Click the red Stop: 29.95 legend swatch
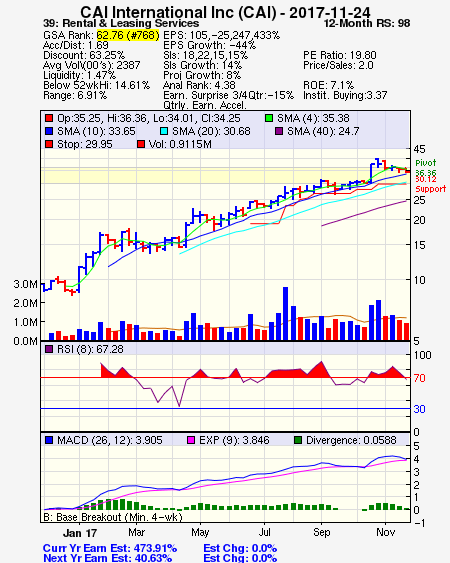 point(49,144)
